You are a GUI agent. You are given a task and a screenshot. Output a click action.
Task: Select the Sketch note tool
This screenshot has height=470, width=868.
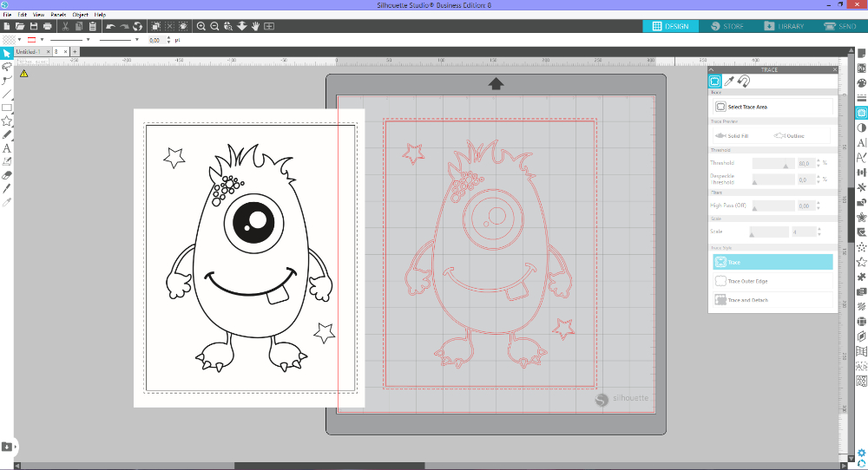coord(7,161)
